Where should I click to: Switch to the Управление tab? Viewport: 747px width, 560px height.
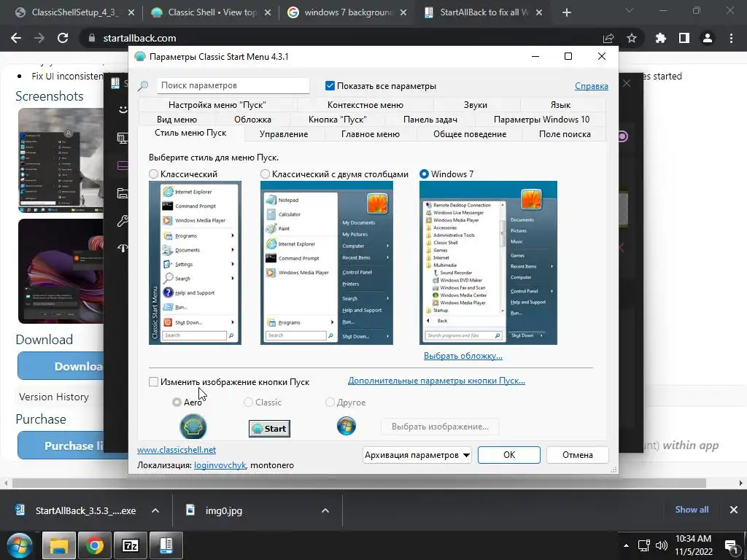[x=284, y=134]
